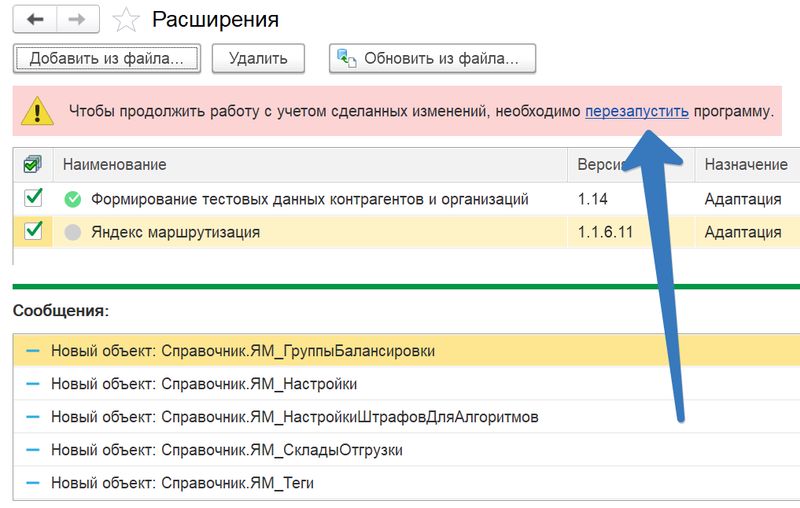
Task: Uncheck the Формирование тестовых данных extension checkbox
Action: point(33,198)
